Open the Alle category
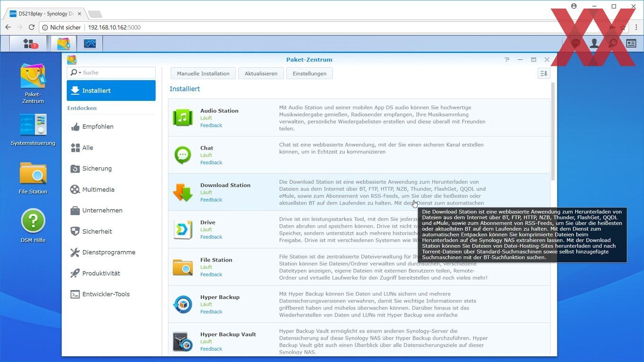644x362 pixels. (x=111, y=148)
